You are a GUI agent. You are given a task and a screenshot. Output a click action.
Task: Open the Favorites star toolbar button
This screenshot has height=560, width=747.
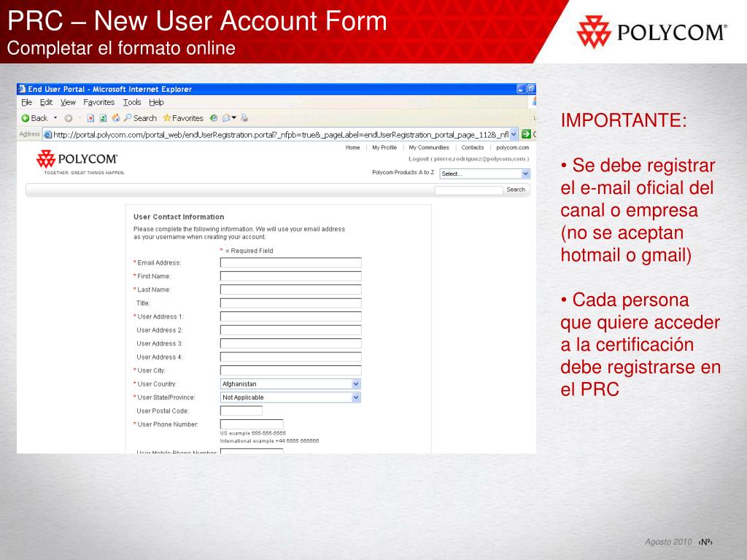point(183,118)
